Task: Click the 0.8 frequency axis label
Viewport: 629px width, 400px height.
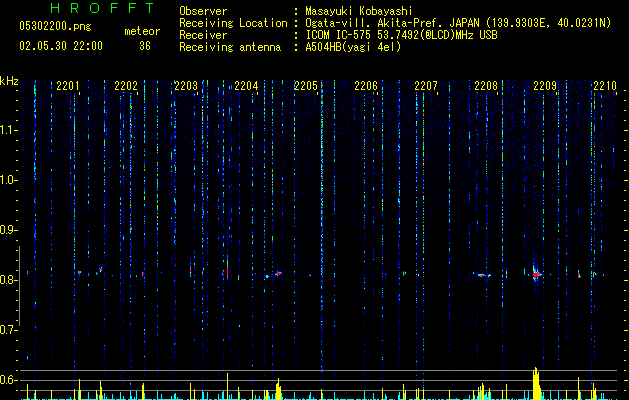Action: coord(8,280)
